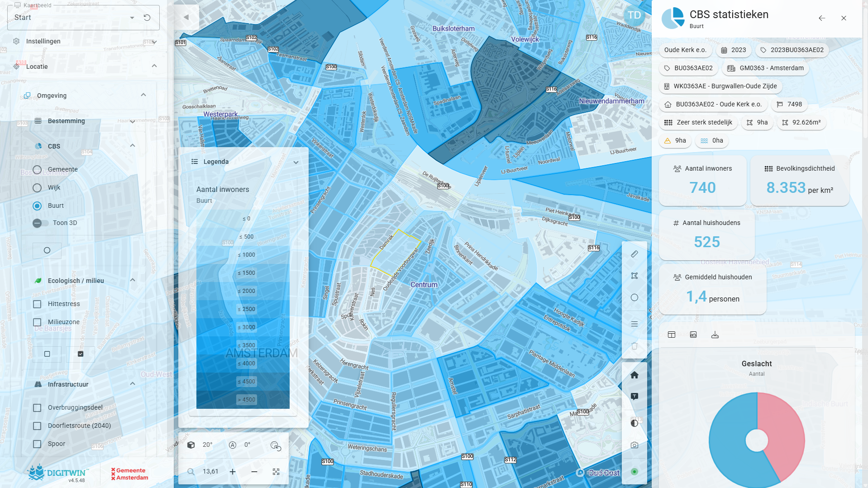
Task: Click the fullscreen expand icon
Action: coord(276,472)
